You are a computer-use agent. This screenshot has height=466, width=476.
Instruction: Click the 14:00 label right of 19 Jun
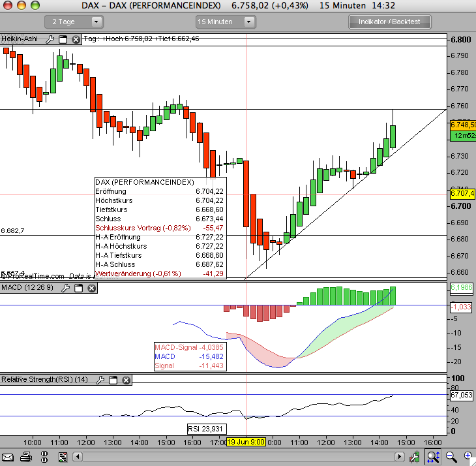pyautogui.click(x=379, y=443)
